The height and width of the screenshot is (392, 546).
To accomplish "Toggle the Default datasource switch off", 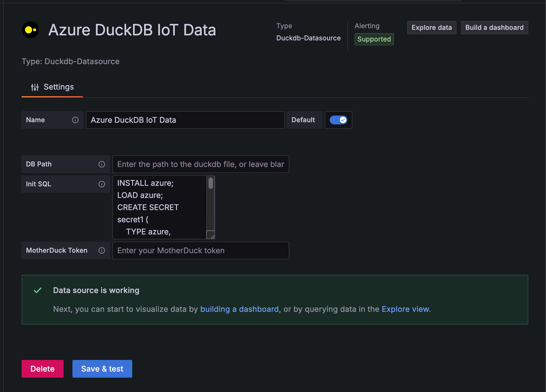I will (x=339, y=120).
